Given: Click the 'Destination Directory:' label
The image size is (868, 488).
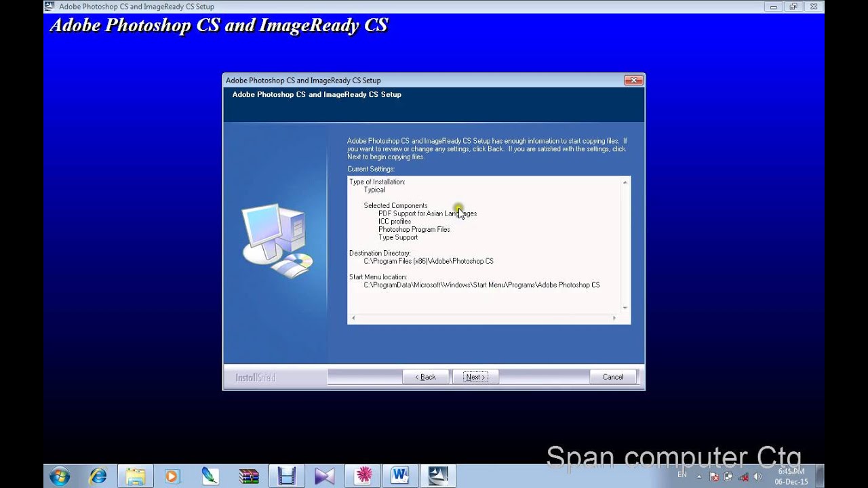Looking at the screenshot, I should (x=380, y=253).
